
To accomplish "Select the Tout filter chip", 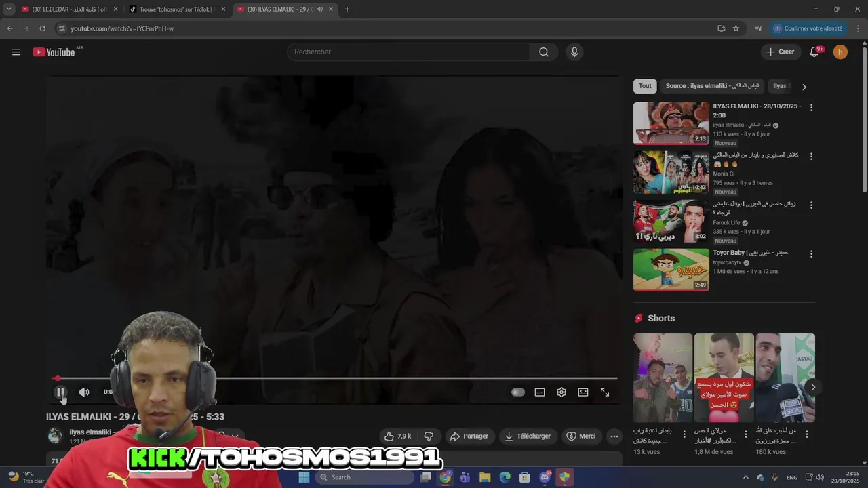I will click(645, 86).
